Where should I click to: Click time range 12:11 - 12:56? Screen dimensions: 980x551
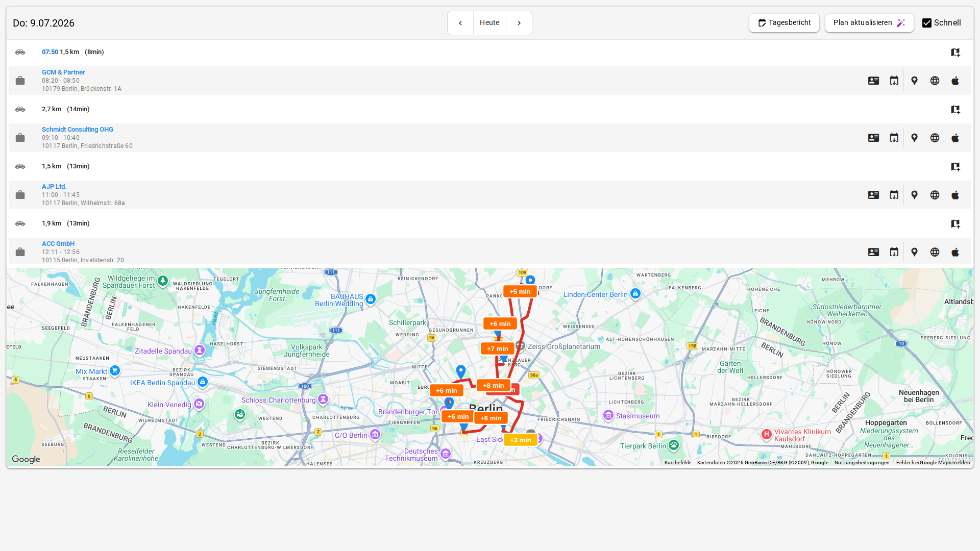tap(61, 252)
